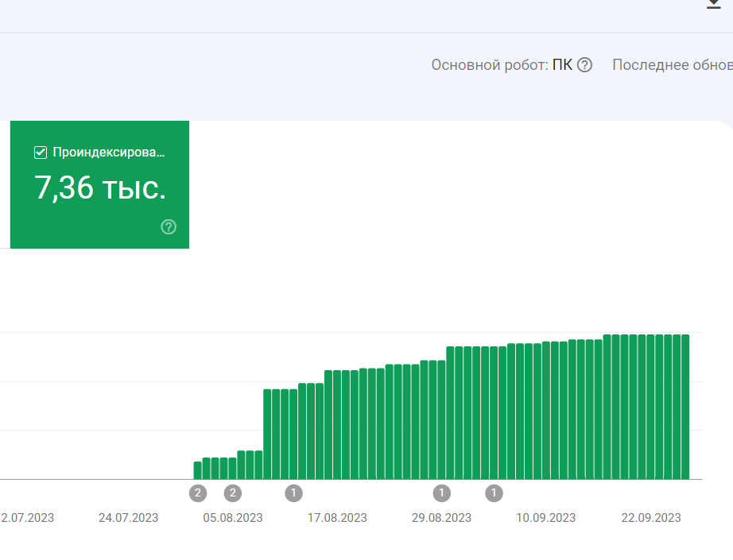The image size is (733, 560).
Task: Click second annotation marker labeled 2 near 05.08.2023
Action: [233, 492]
